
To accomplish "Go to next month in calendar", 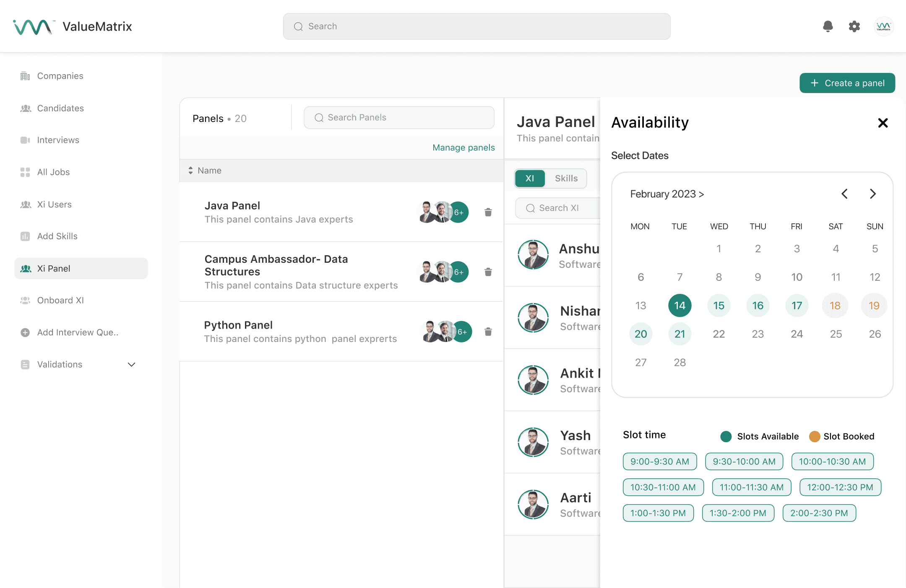I will point(872,194).
